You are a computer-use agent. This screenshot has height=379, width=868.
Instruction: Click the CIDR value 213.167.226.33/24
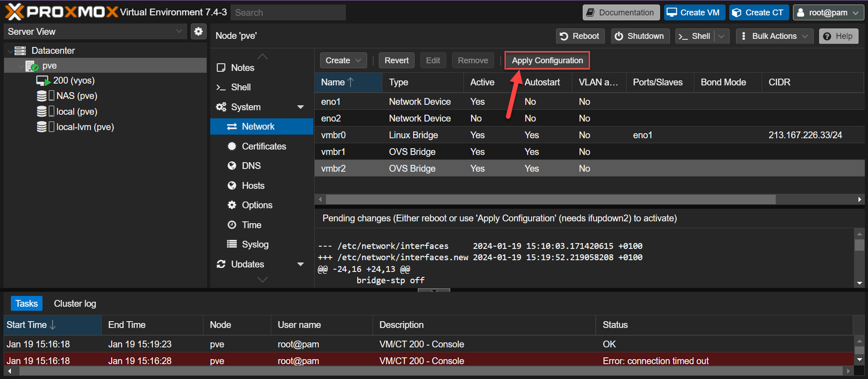click(x=805, y=135)
